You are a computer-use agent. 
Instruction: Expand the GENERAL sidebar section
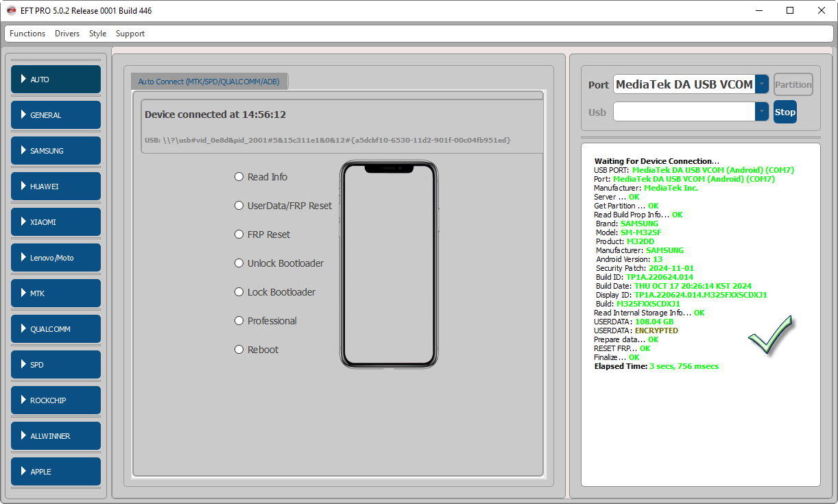point(56,115)
